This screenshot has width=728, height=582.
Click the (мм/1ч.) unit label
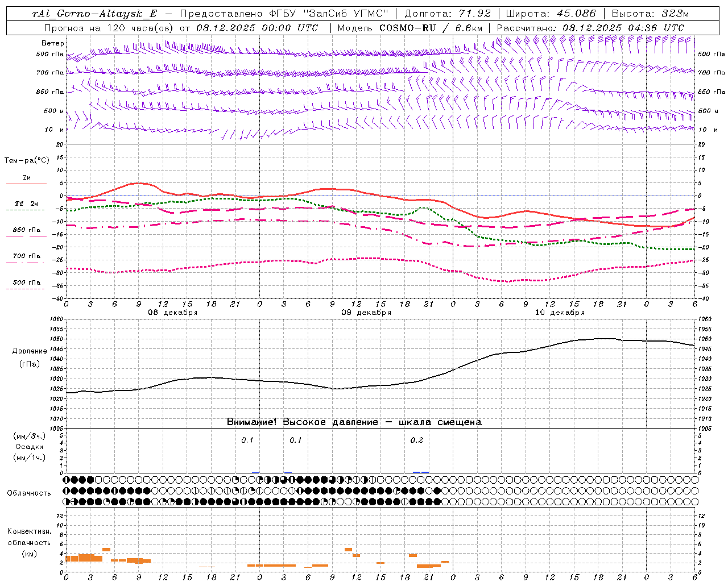pos(30,458)
